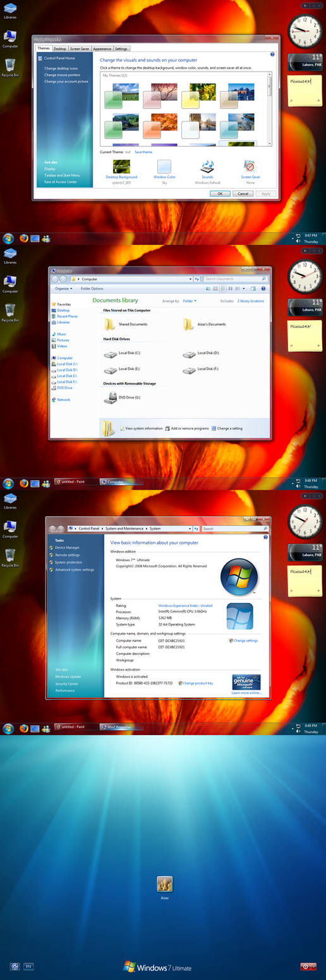This screenshot has width=326, height=980.
Task: Click Ease of Access button on logon screen
Action: click(x=15, y=967)
